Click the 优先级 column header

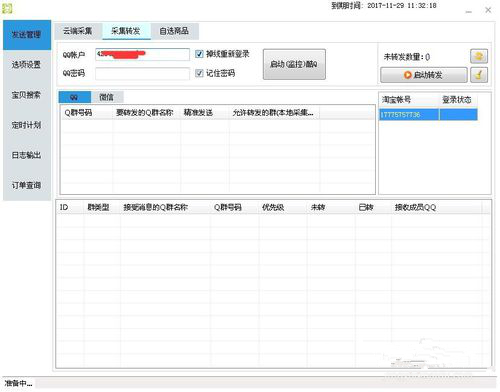coord(283,207)
